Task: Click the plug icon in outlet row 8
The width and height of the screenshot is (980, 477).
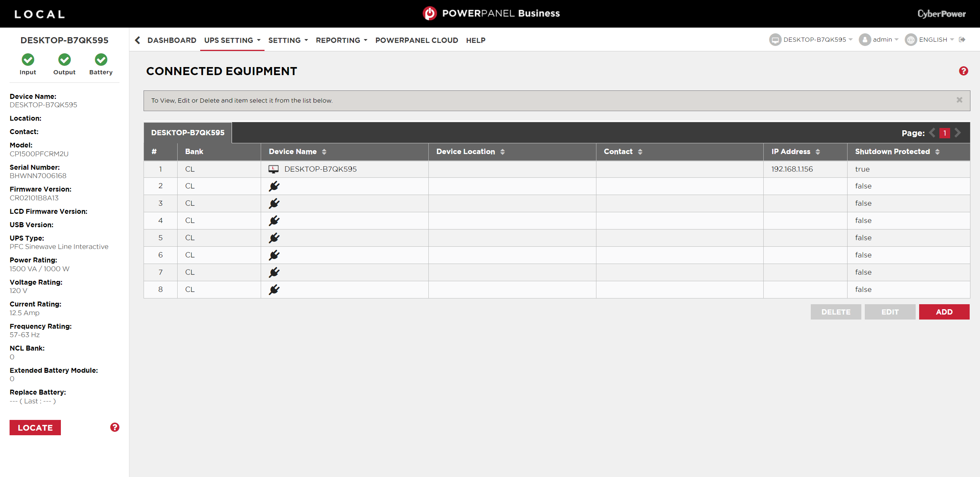Action: tap(274, 290)
